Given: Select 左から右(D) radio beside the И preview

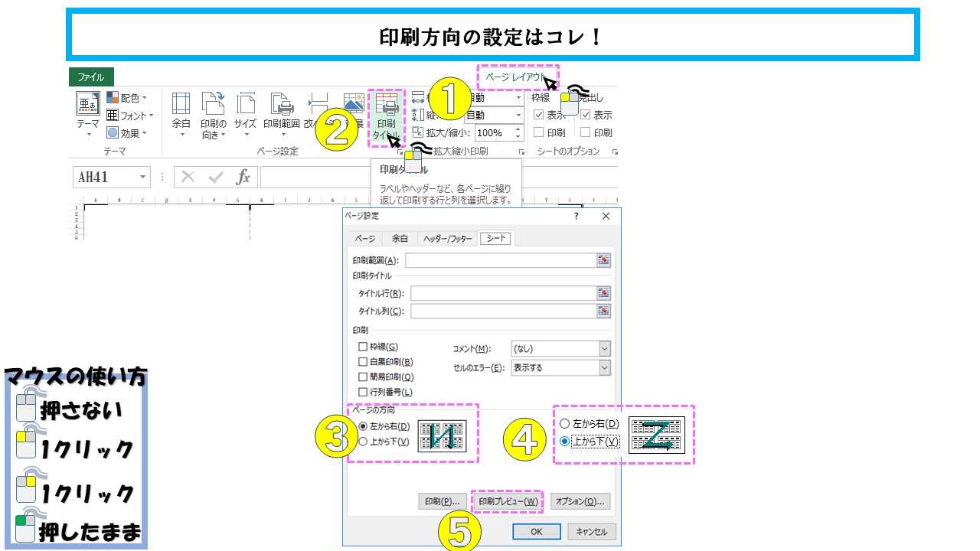Looking at the screenshot, I should click(x=363, y=426).
